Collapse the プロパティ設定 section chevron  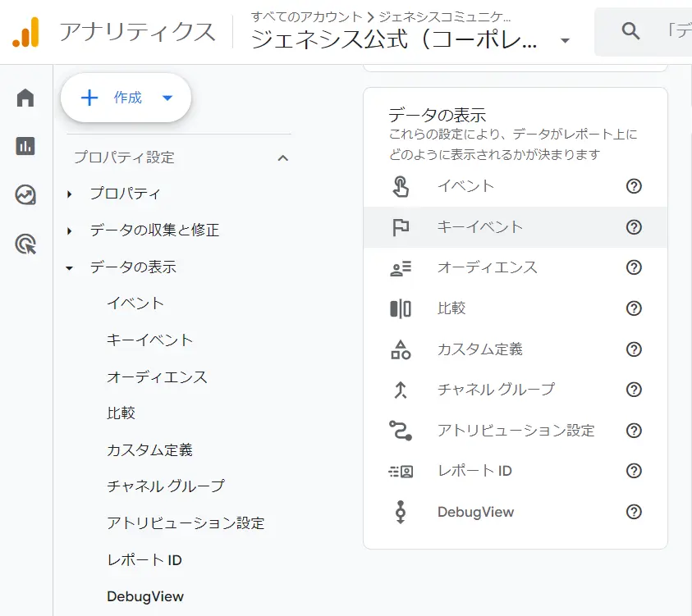283,157
